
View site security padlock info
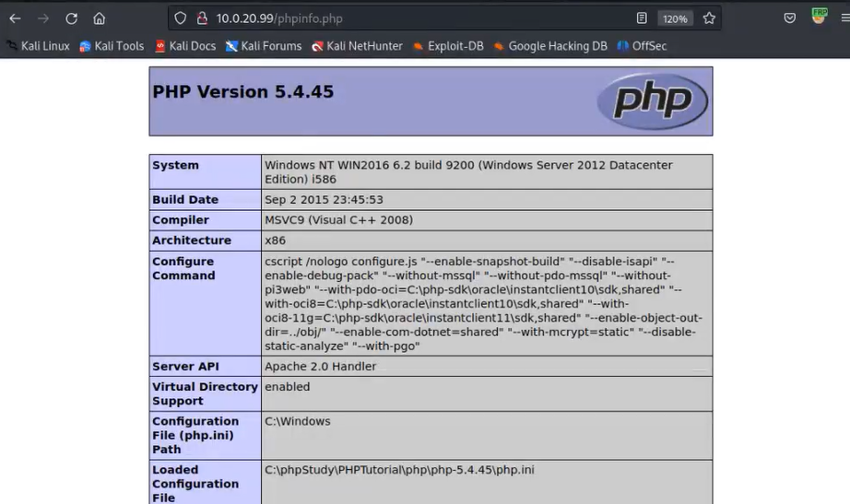tap(201, 18)
